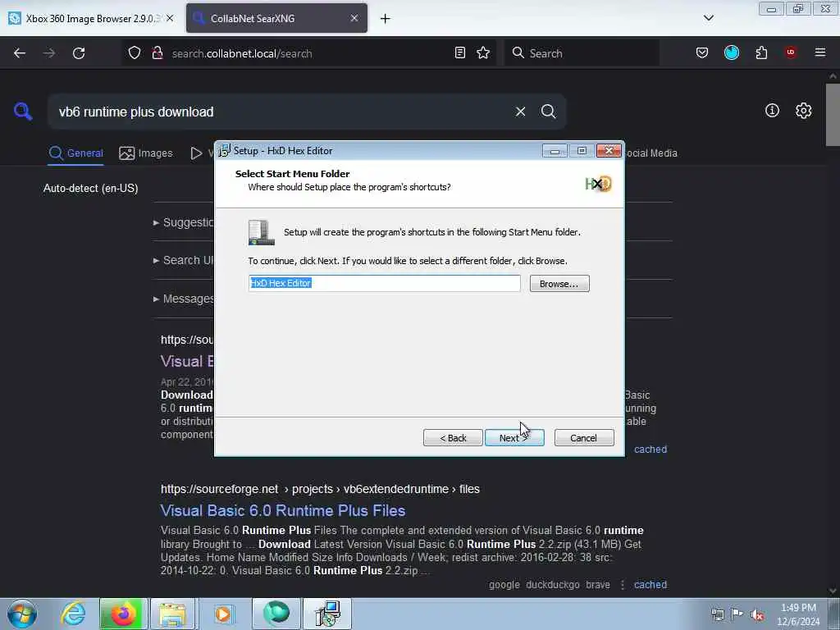Click the page vertical scrollbar thumb
The width and height of the screenshot is (840, 630).
pos(833,115)
